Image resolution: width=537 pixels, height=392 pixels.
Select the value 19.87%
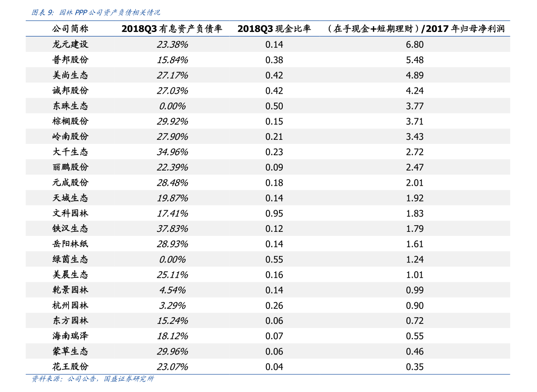click(x=172, y=198)
